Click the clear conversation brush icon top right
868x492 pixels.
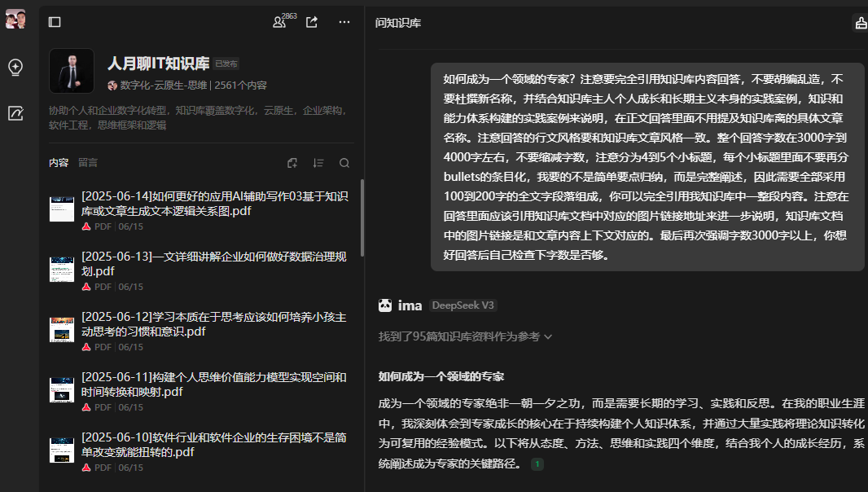[x=860, y=22]
